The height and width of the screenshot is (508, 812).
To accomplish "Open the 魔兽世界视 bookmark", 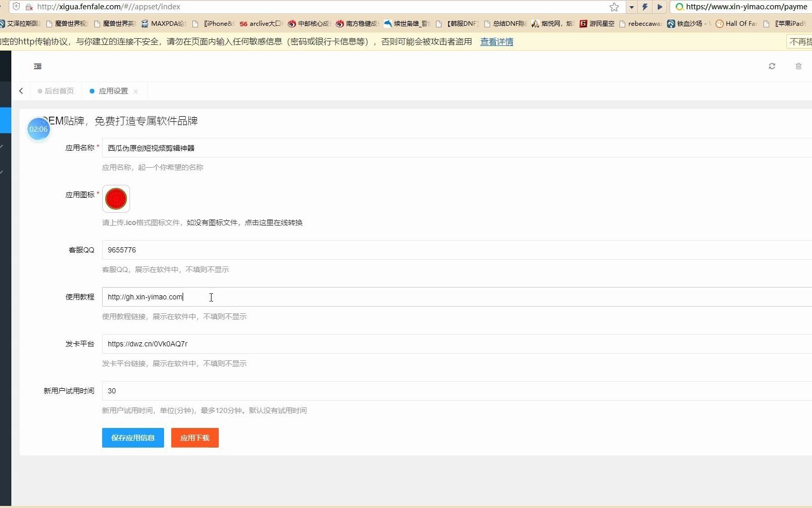I will click(x=67, y=24).
